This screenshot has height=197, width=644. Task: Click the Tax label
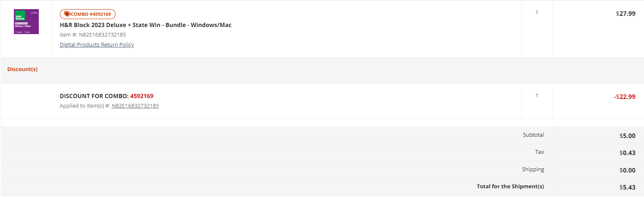(540, 152)
